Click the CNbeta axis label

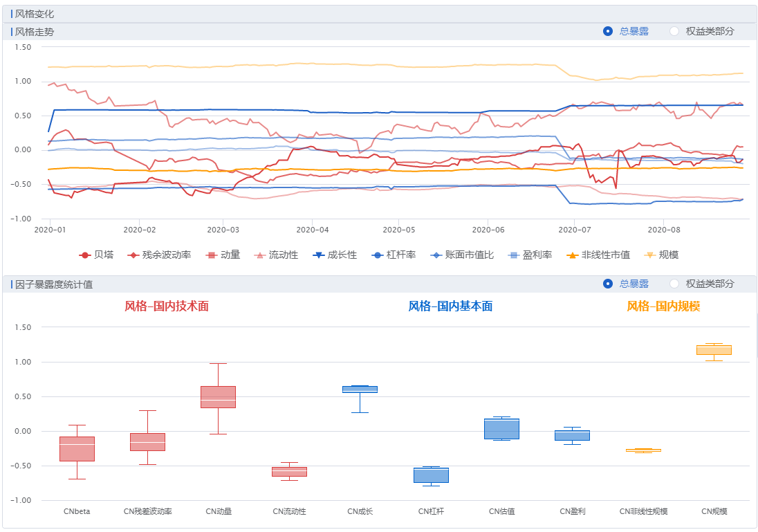click(x=77, y=511)
